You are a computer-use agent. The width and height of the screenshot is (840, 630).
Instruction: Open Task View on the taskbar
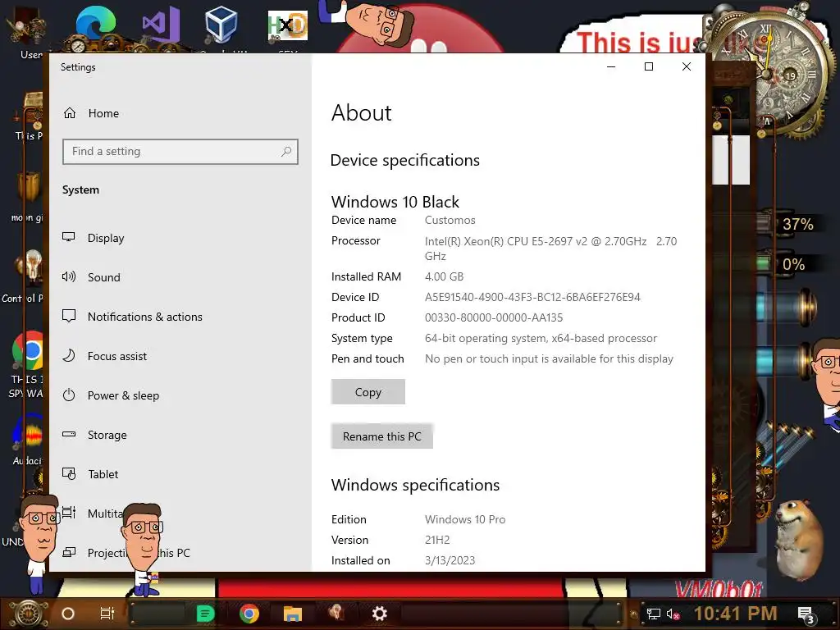[107, 614]
